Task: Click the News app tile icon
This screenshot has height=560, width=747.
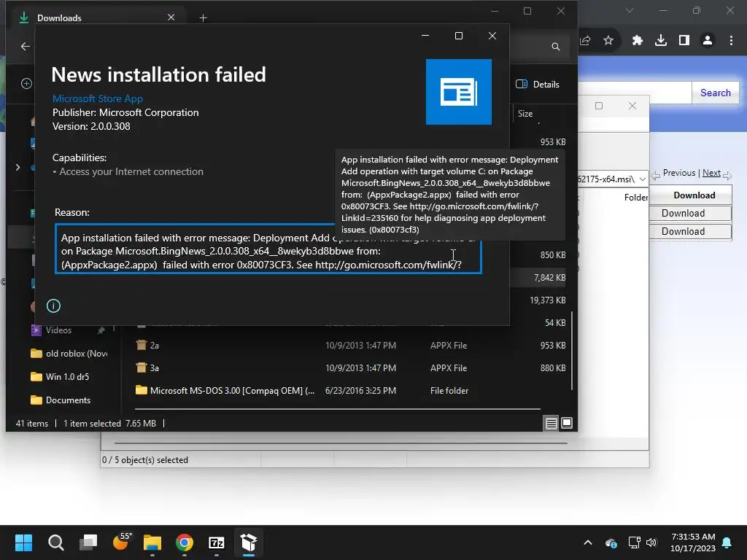Action: tap(458, 92)
